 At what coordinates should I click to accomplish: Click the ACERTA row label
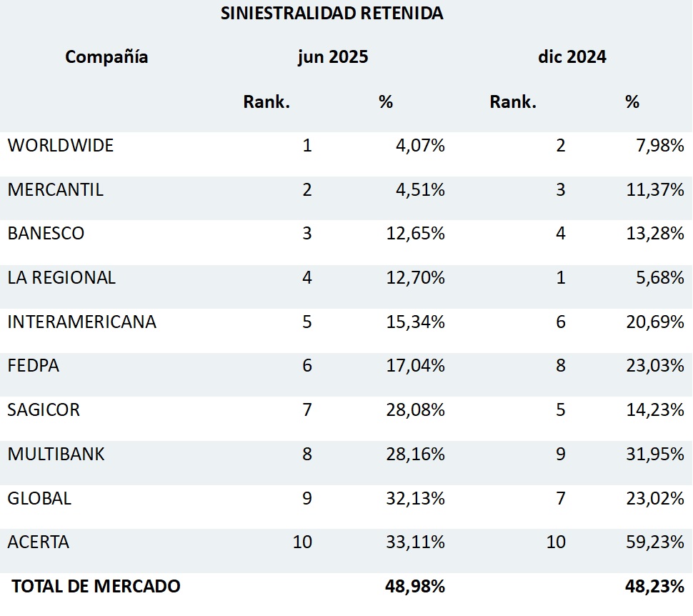pyautogui.click(x=39, y=542)
